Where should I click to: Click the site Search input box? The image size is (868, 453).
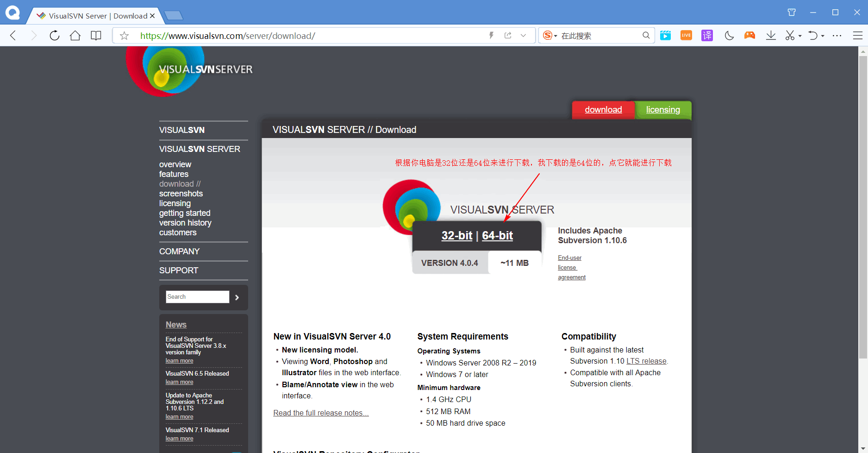point(198,297)
